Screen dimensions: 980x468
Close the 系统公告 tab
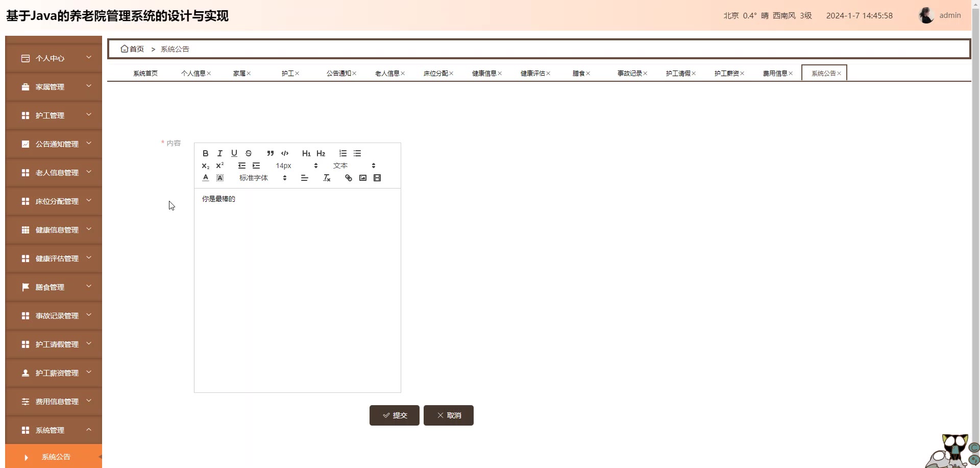(x=839, y=74)
